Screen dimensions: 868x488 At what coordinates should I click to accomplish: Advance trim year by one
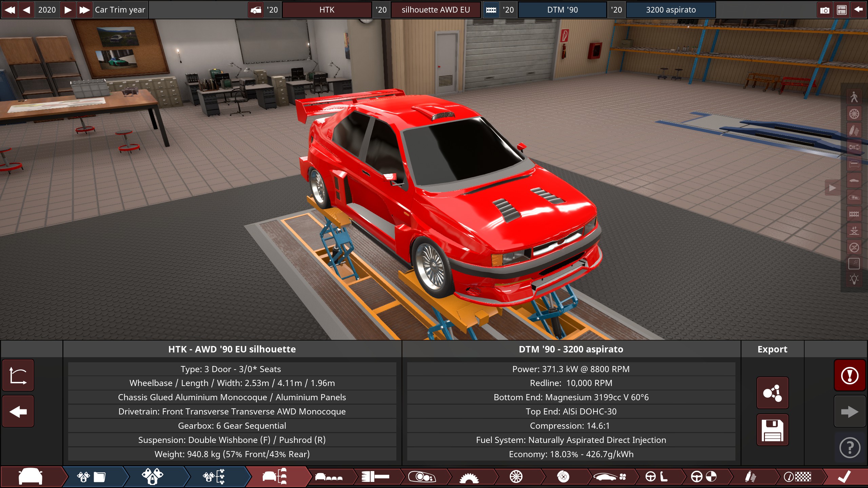pyautogui.click(x=68, y=9)
